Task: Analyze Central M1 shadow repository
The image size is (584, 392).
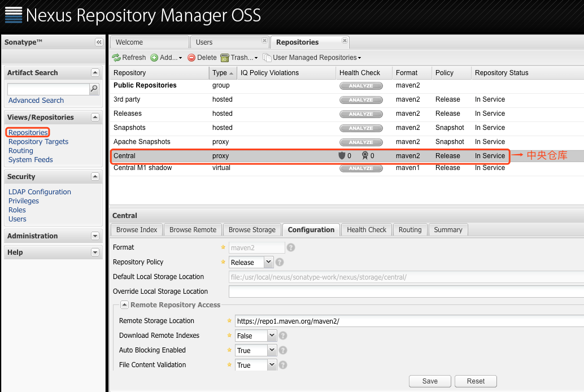Action: coord(361,168)
